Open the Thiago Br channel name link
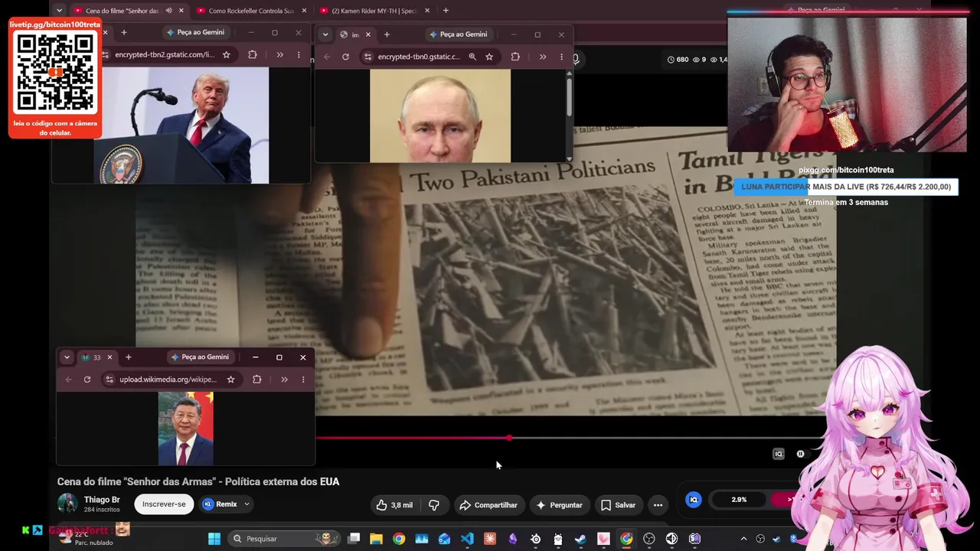 pos(102,500)
